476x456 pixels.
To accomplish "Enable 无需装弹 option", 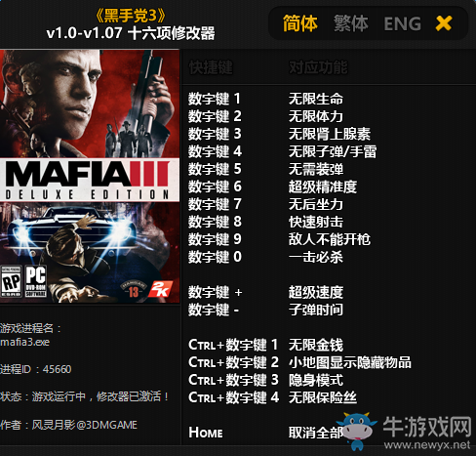I will pos(316,169).
